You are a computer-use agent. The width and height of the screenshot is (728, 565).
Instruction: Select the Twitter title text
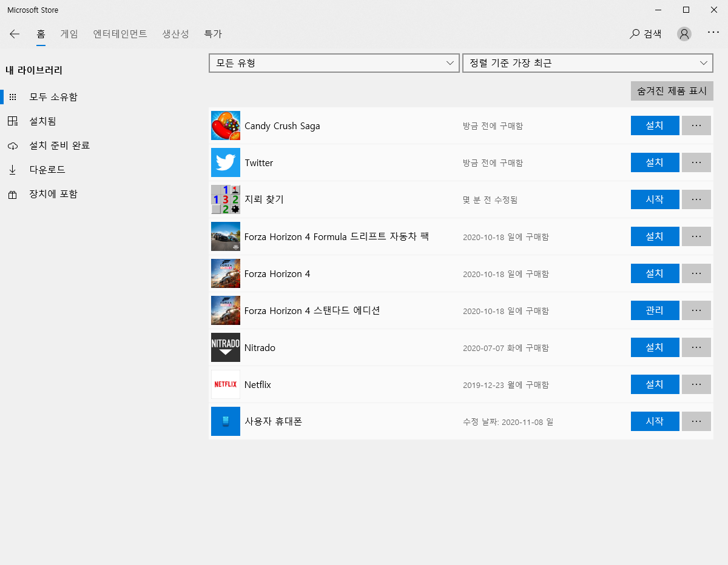(x=259, y=163)
